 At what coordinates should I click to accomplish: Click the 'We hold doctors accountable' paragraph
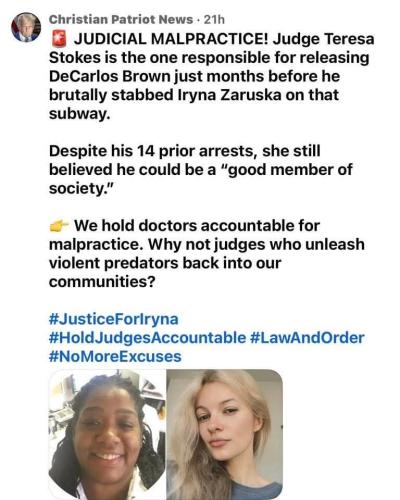tap(207, 254)
